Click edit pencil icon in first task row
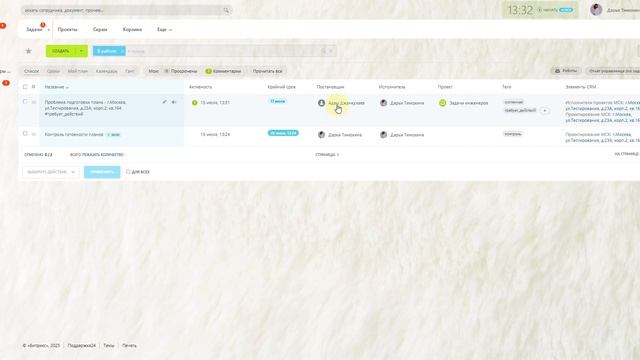 pos(164,102)
